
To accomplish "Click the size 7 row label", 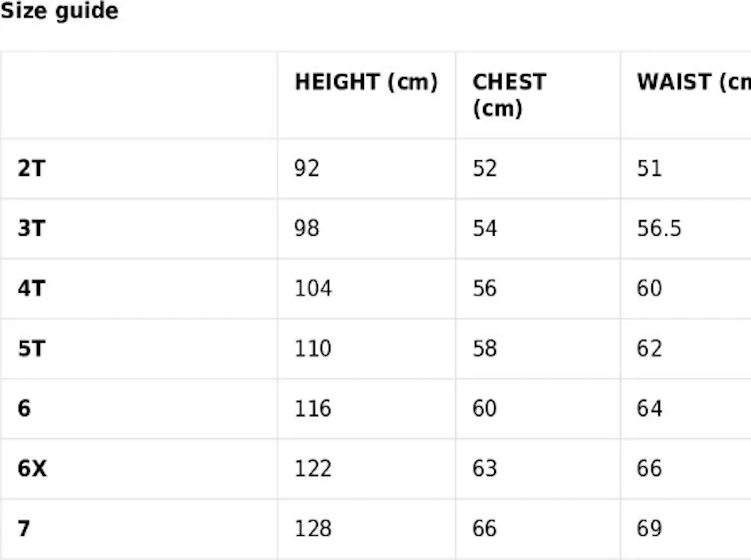I will pyautogui.click(x=24, y=528).
